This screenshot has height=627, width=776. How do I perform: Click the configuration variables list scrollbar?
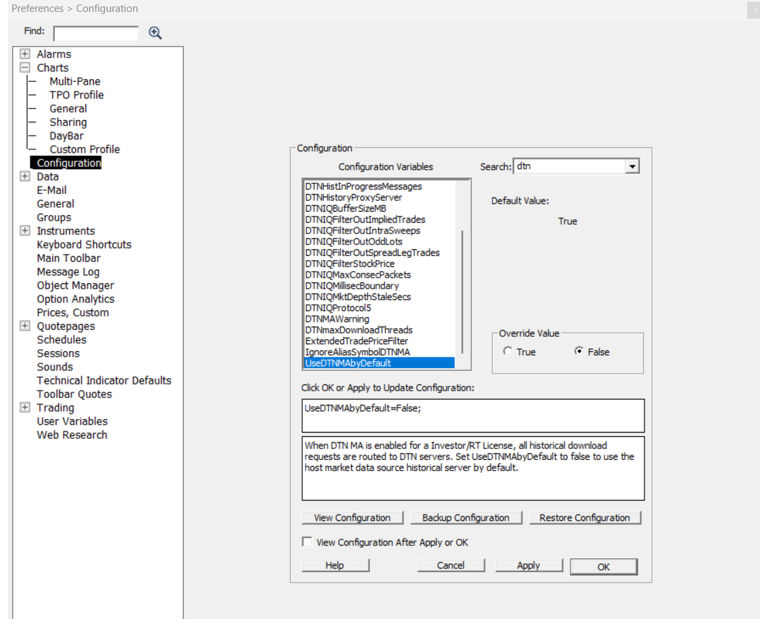click(462, 280)
